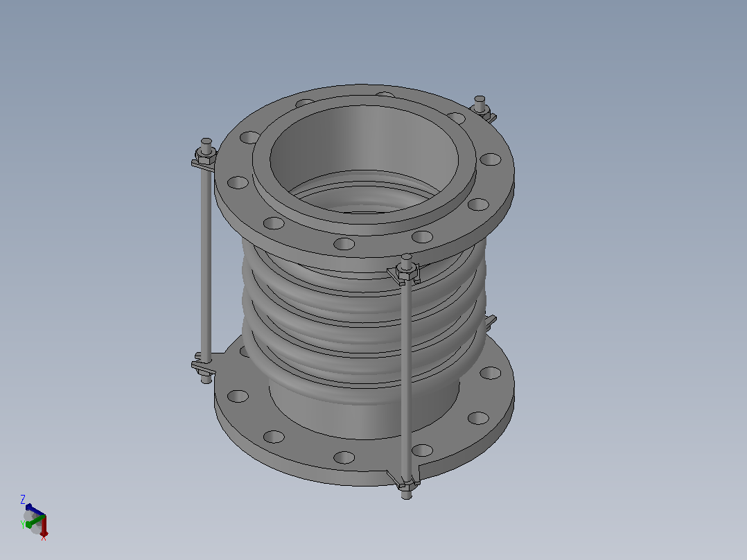Click the blue Z axis arrow of triad
Viewport: 747px width, 560px height.
coord(35,509)
